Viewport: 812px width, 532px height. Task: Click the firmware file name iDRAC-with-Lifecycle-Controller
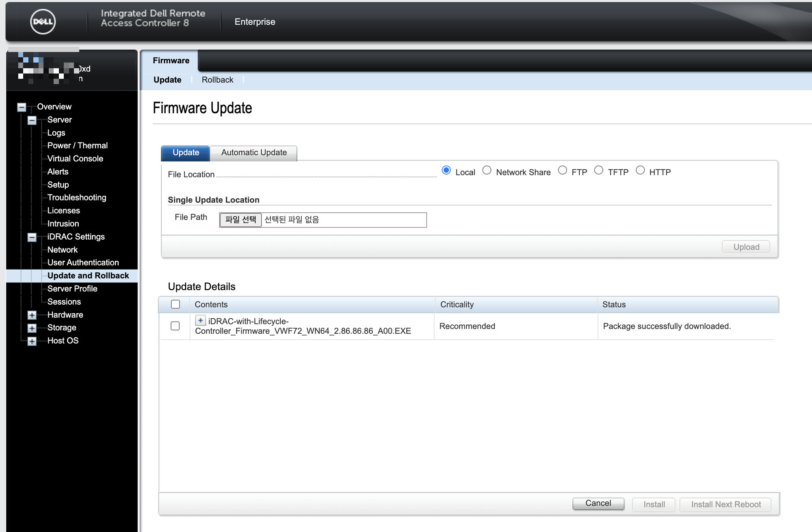[x=303, y=326]
